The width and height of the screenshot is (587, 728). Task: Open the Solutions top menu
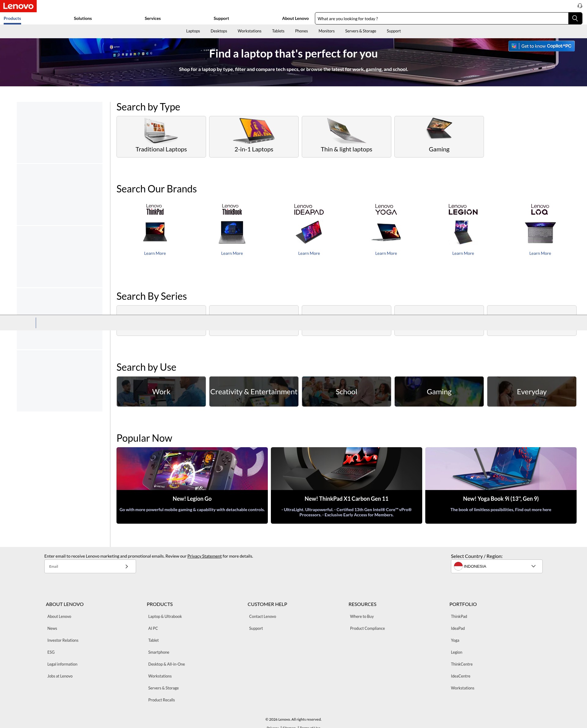[x=83, y=19]
